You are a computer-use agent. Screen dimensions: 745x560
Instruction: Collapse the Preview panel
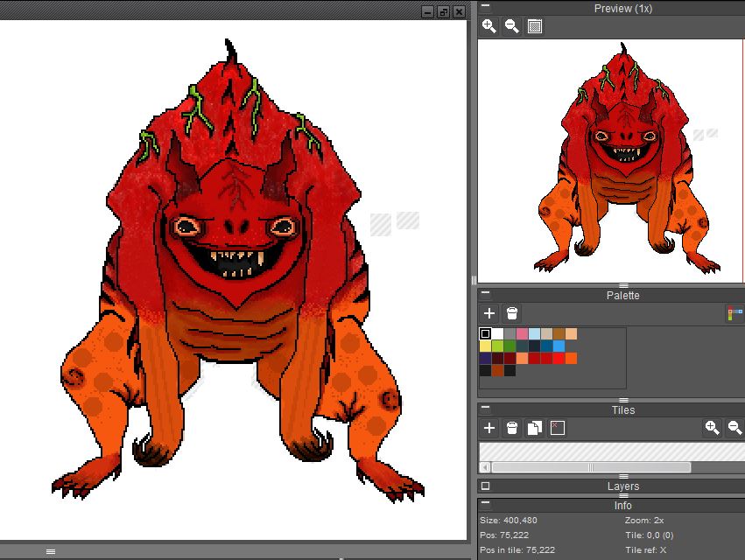[x=486, y=8]
